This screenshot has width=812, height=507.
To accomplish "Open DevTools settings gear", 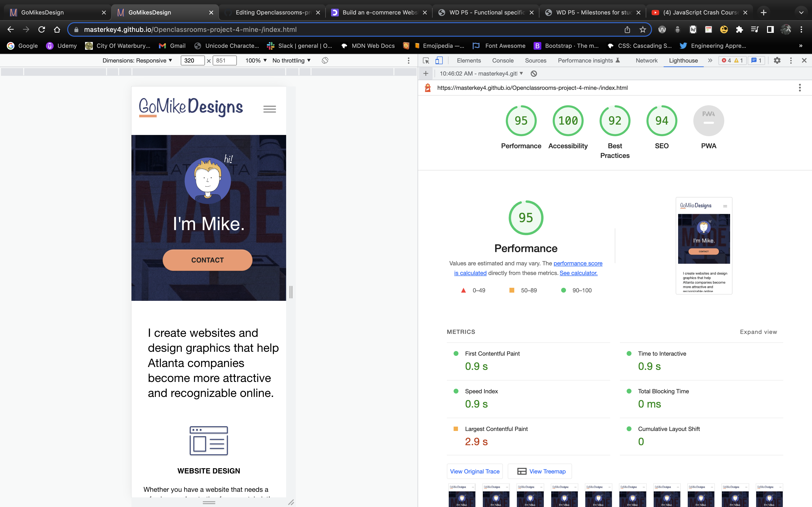I will tap(777, 60).
